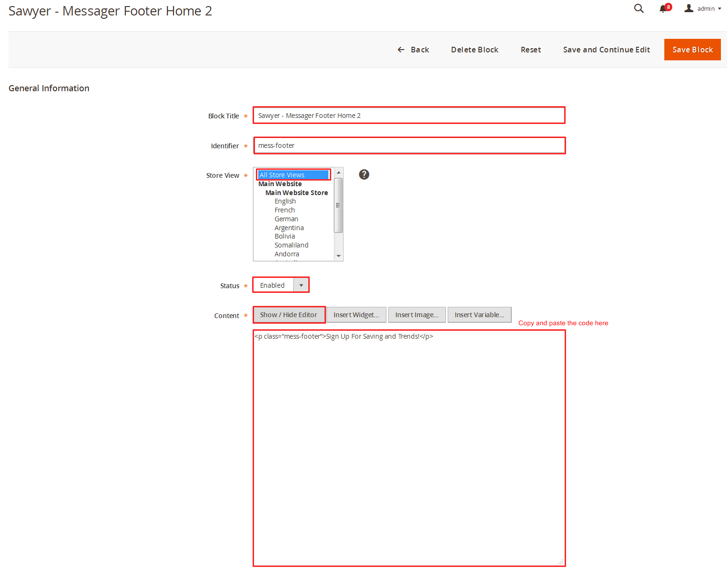Click the Store View list scroll-up arrow
This screenshot has height=588, width=727.
click(x=339, y=173)
